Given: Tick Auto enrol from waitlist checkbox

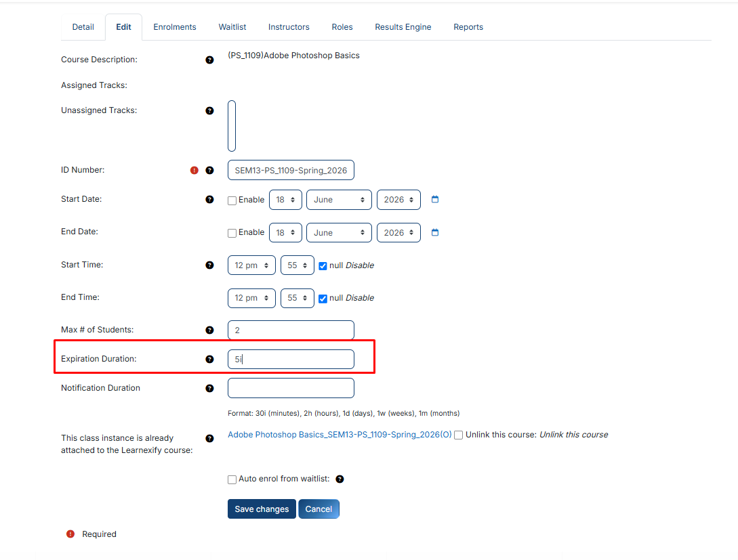Looking at the screenshot, I should pyautogui.click(x=232, y=479).
